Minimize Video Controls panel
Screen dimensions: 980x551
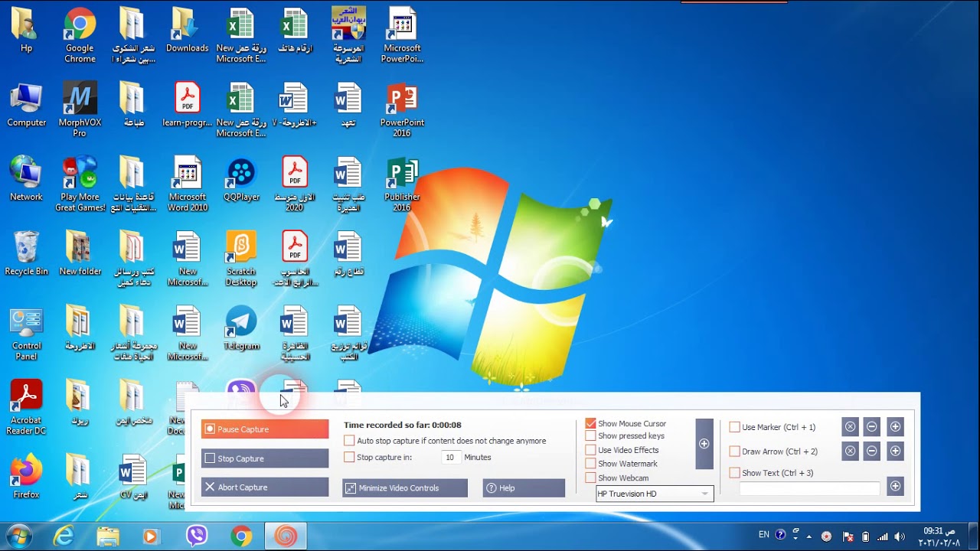[x=405, y=488]
